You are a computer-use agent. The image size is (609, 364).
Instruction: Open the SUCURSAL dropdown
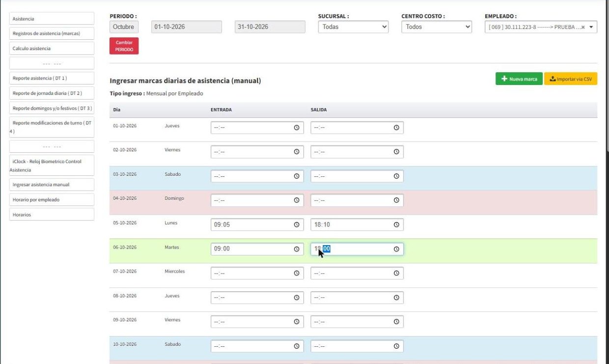click(353, 27)
